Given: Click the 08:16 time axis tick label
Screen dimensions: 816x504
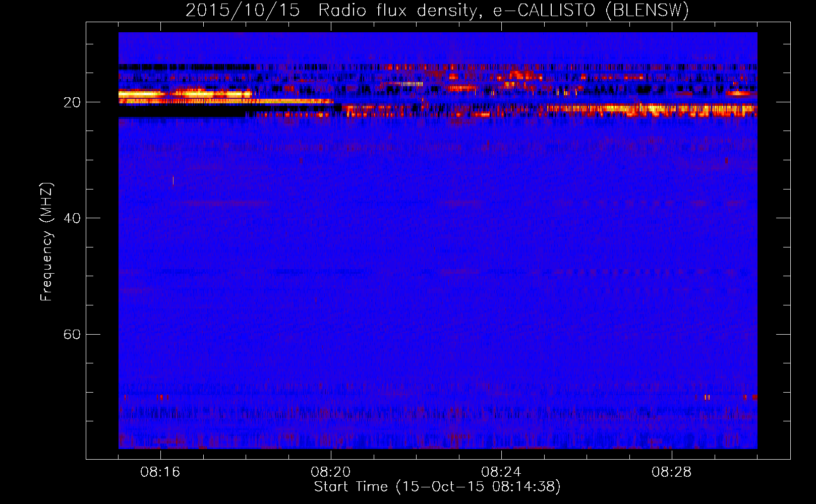Looking at the screenshot, I should click(x=160, y=472).
